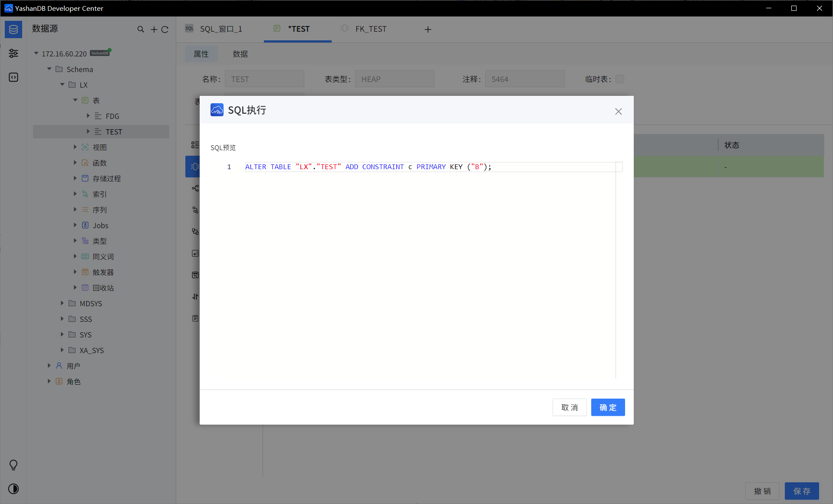Click the lightbulb tips icon

point(13,465)
